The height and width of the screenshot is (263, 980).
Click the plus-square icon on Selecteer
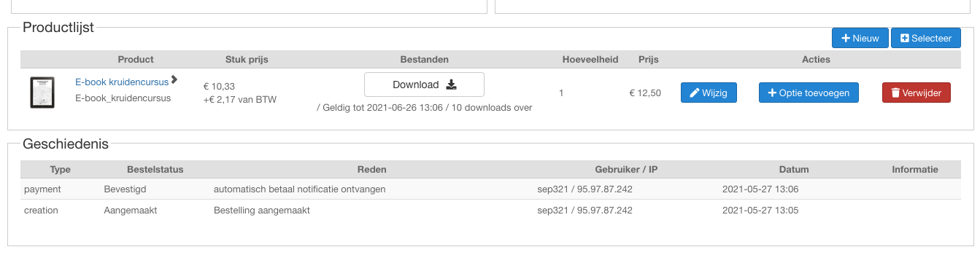point(905,38)
